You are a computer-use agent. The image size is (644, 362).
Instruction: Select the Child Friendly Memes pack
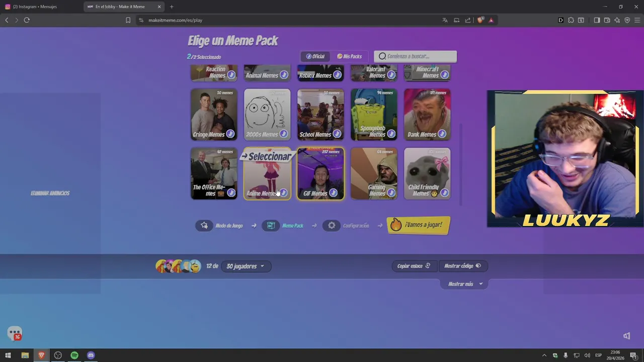pyautogui.click(x=427, y=173)
